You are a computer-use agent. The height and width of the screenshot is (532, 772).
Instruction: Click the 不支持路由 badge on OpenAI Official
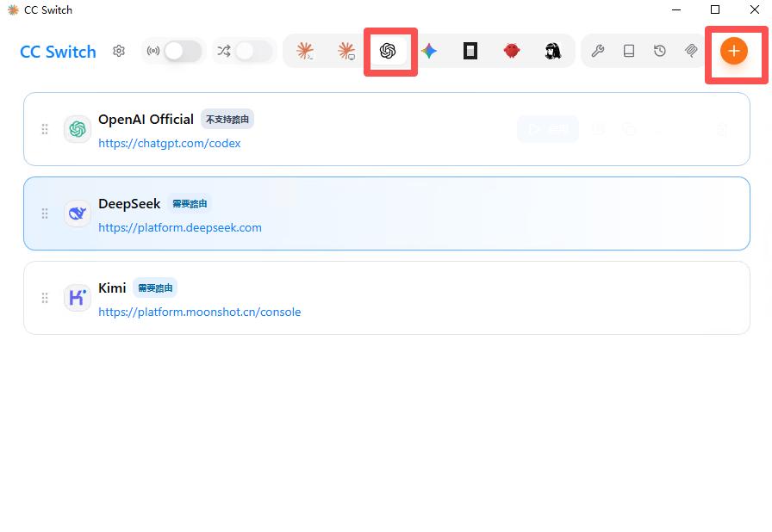tap(227, 120)
